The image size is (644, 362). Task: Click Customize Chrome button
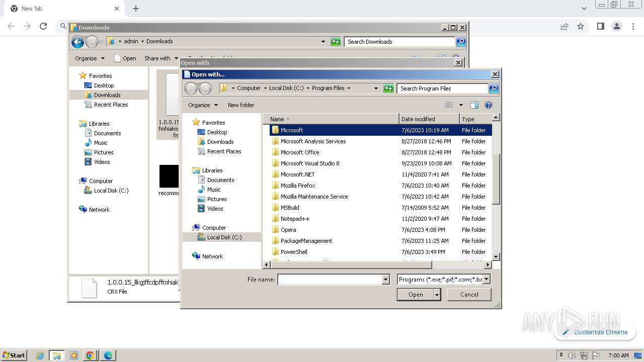tap(595, 332)
